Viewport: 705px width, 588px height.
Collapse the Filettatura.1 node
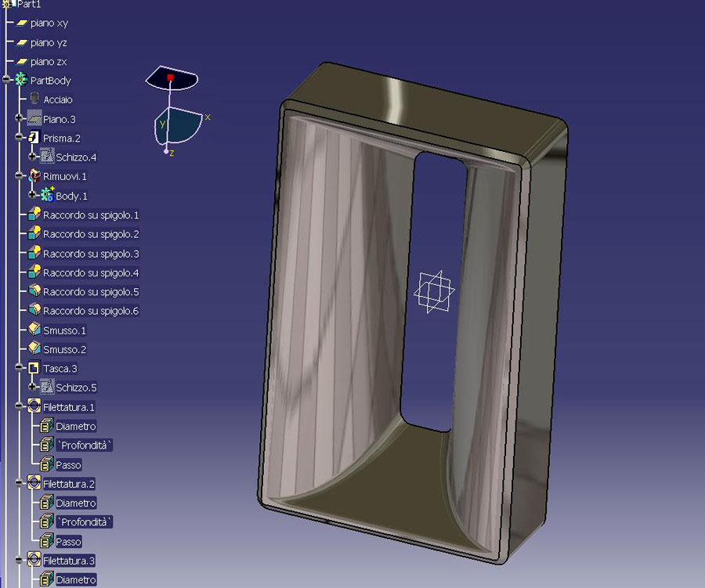pos(19,406)
